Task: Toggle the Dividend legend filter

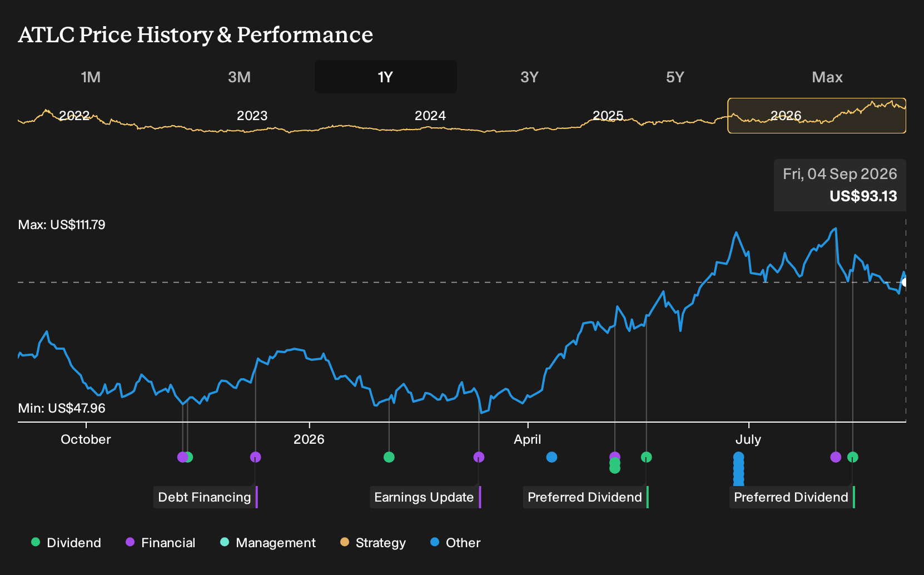Action: (x=66, y=543)
